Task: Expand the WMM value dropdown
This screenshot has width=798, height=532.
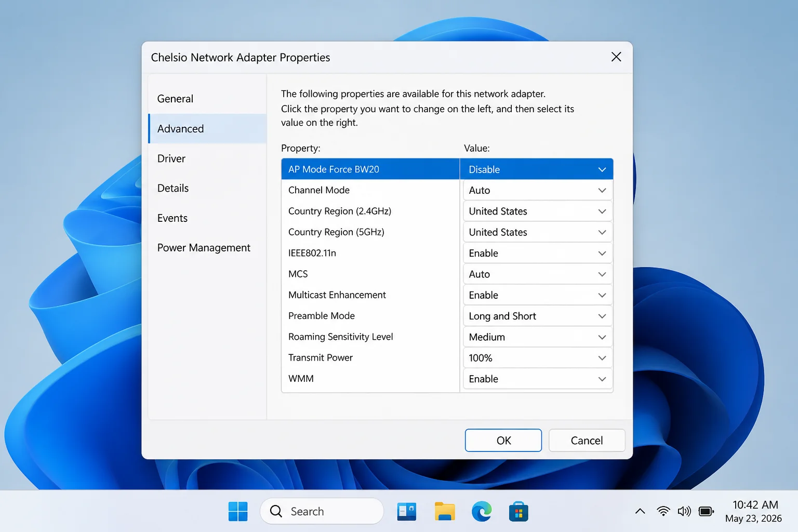Action: [537, 379]
